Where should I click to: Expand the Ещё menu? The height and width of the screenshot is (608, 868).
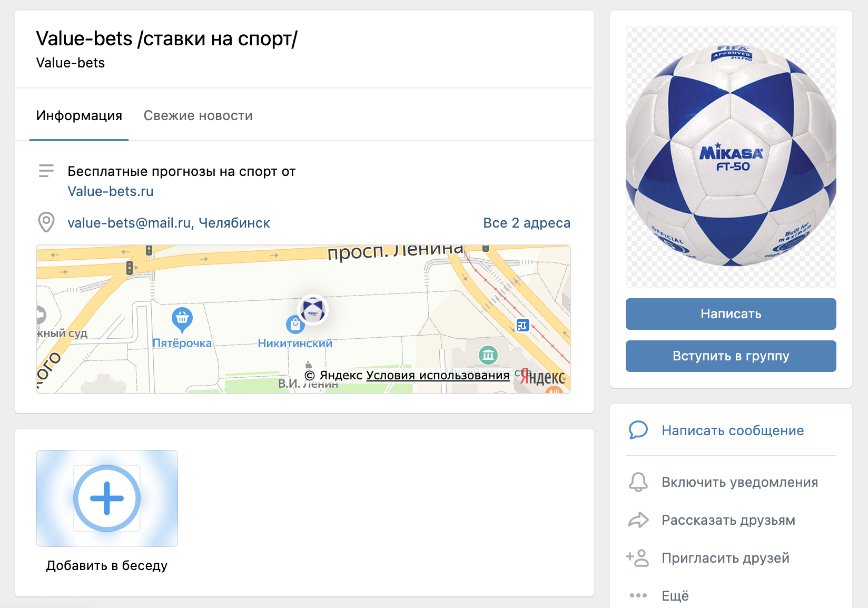(675, 596)
